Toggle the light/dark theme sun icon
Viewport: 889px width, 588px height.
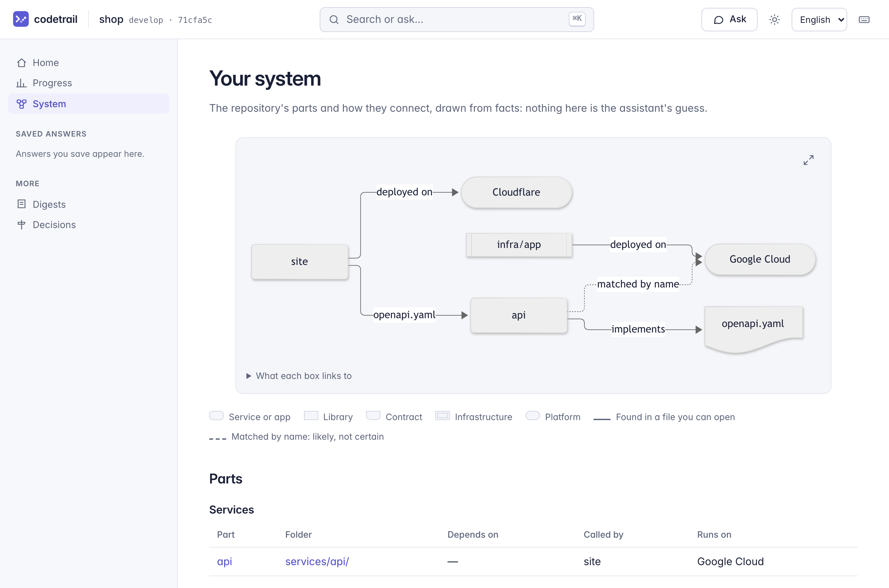pyautogui.click(x=774, y=20)
